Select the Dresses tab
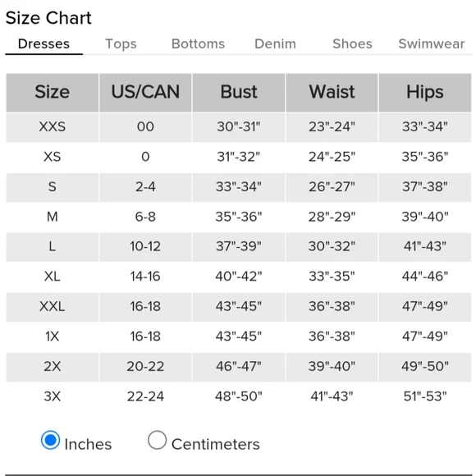The image size is (476, 476). click(43, 44)
